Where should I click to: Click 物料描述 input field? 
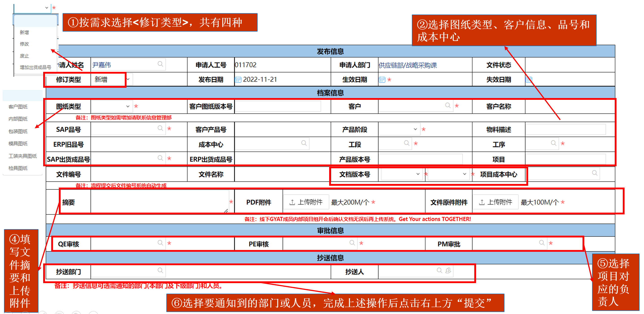[566, 129]
